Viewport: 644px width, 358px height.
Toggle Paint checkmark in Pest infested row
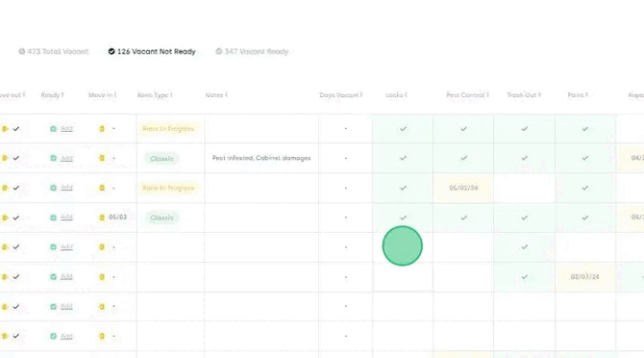coord(584,158)
